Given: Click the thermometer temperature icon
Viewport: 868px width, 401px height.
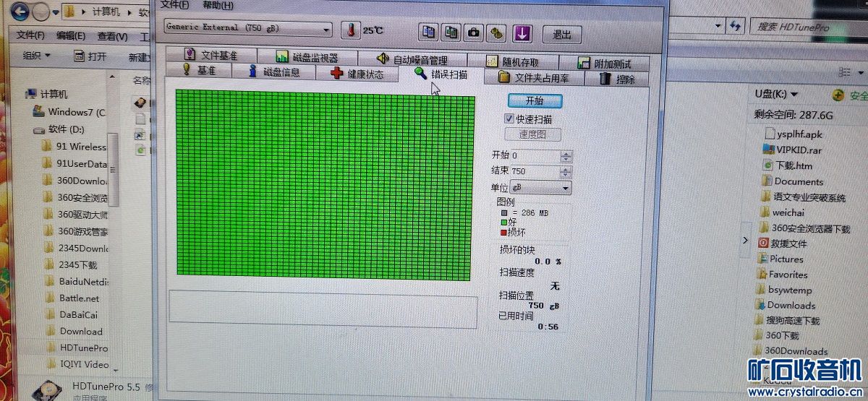Looking at the screenshot, I should [351, 30].
